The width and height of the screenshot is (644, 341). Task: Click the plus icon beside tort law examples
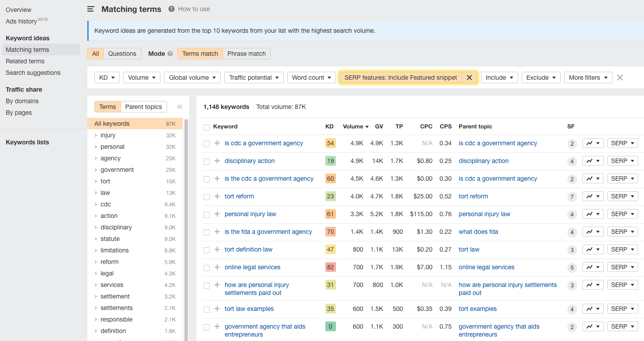[217, 309]
